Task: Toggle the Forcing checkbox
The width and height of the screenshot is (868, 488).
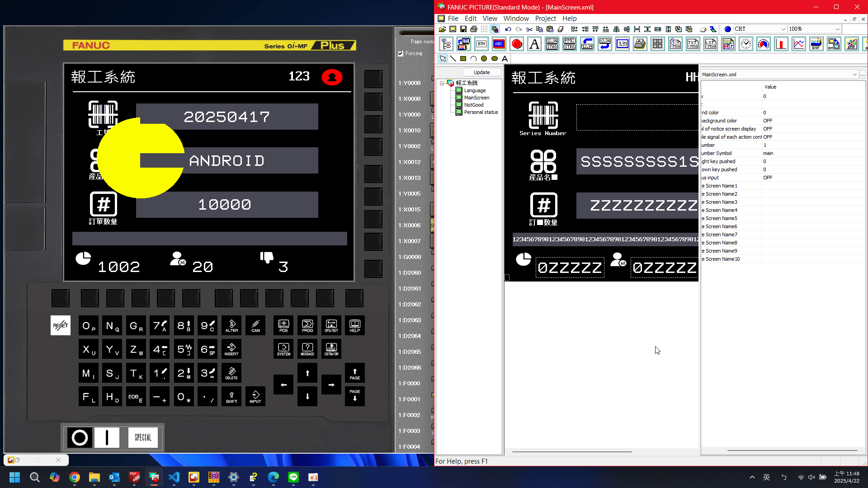Action: (401, 53)
